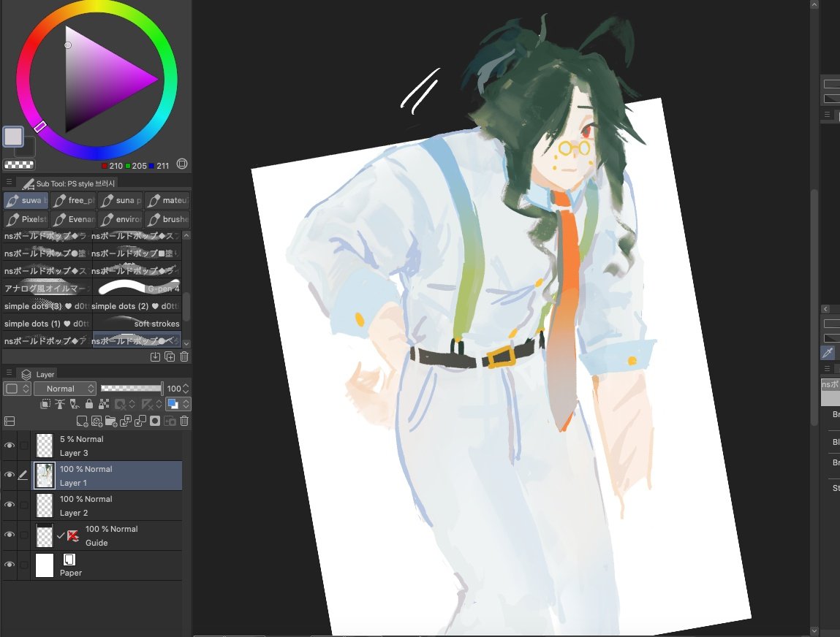
Task: Open the mask enable dropdown arrows
Action: [132, 404]
